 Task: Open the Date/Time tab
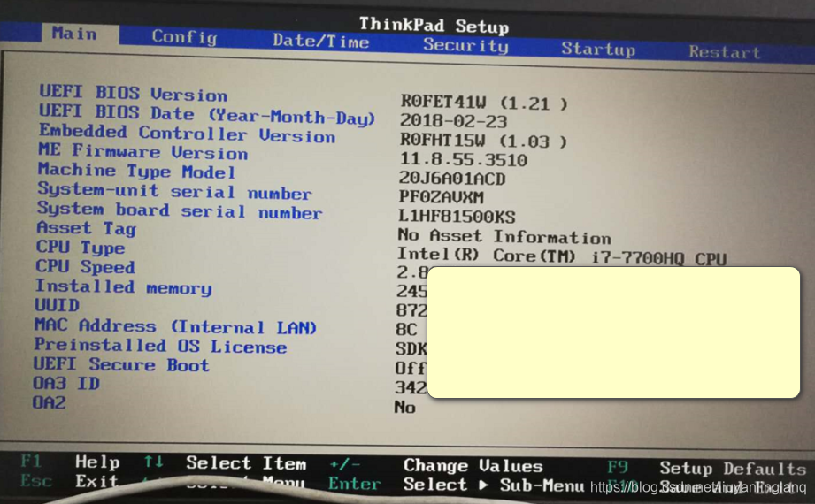pyautogui.click(x=321, y=41)
